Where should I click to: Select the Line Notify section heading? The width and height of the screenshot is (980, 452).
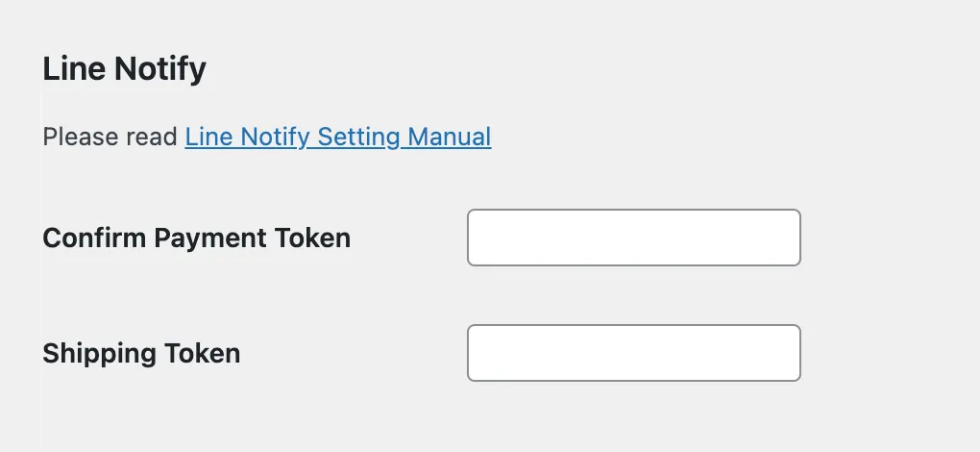[124, 69]
